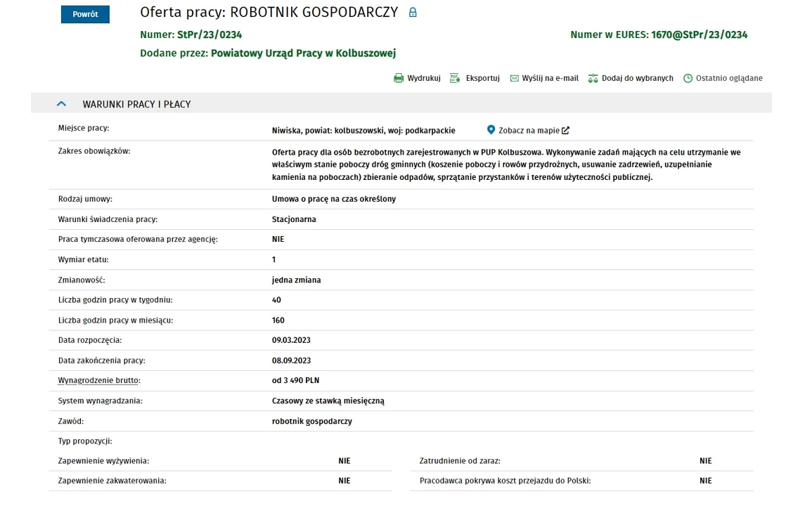Click the Eksportuj link text

pyautogui.click(x=483, y=78)
